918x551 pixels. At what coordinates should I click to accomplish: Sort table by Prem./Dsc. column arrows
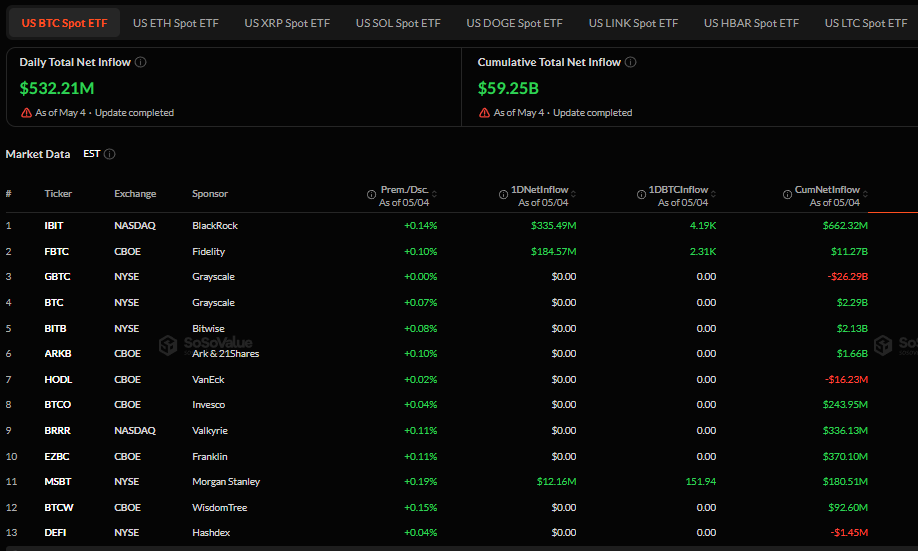point(434,194)
